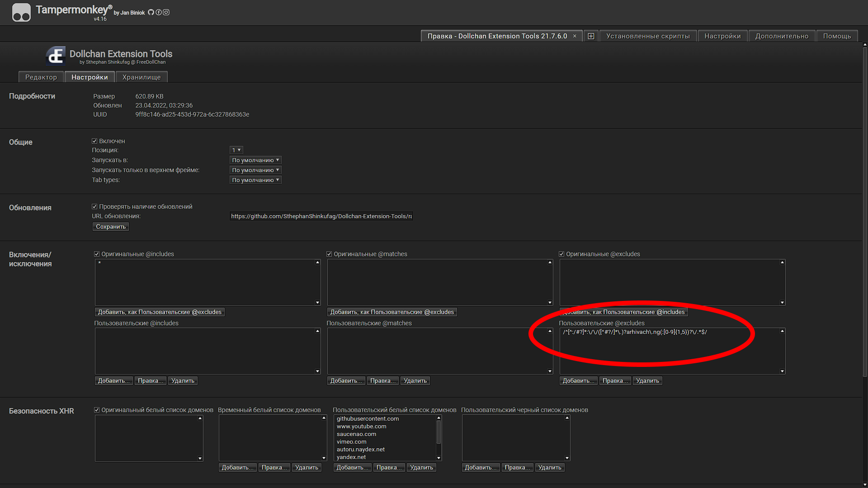Click the new script plus icon tab
This screenshot has width=868, height=488.
591,36
